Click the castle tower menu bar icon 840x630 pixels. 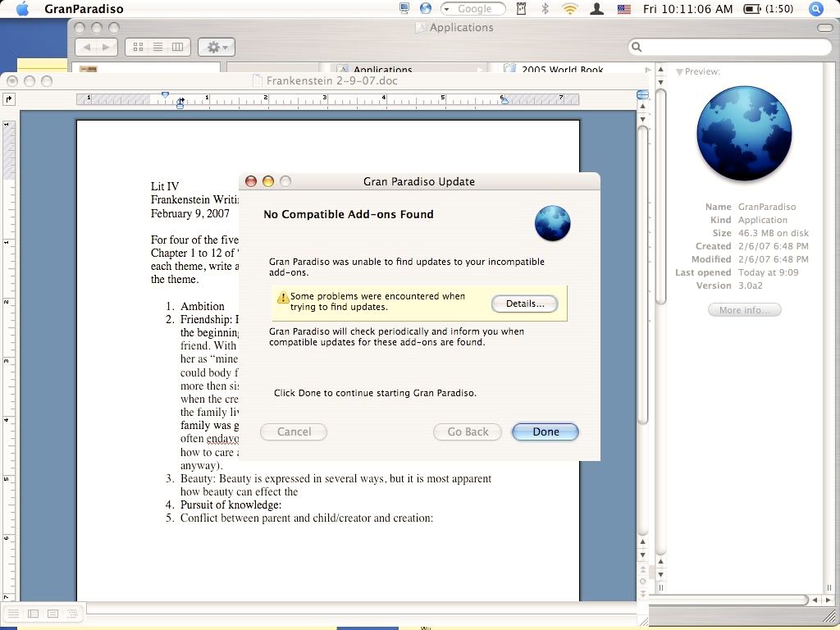point(521,9)
